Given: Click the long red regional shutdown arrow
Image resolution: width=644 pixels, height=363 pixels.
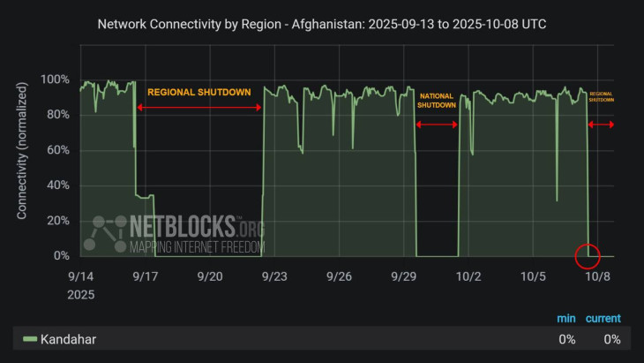Looking at the screenshot, I should [199, 108].
